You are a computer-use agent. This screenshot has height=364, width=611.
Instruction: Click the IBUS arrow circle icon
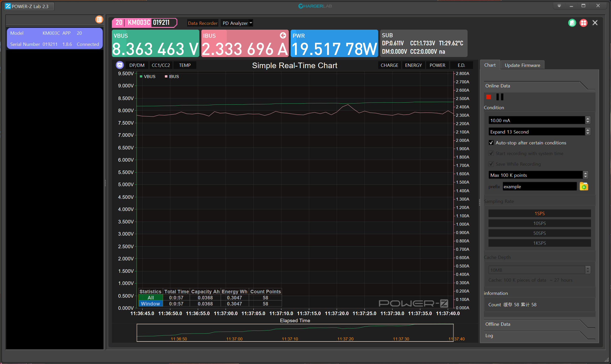point(283,35)
